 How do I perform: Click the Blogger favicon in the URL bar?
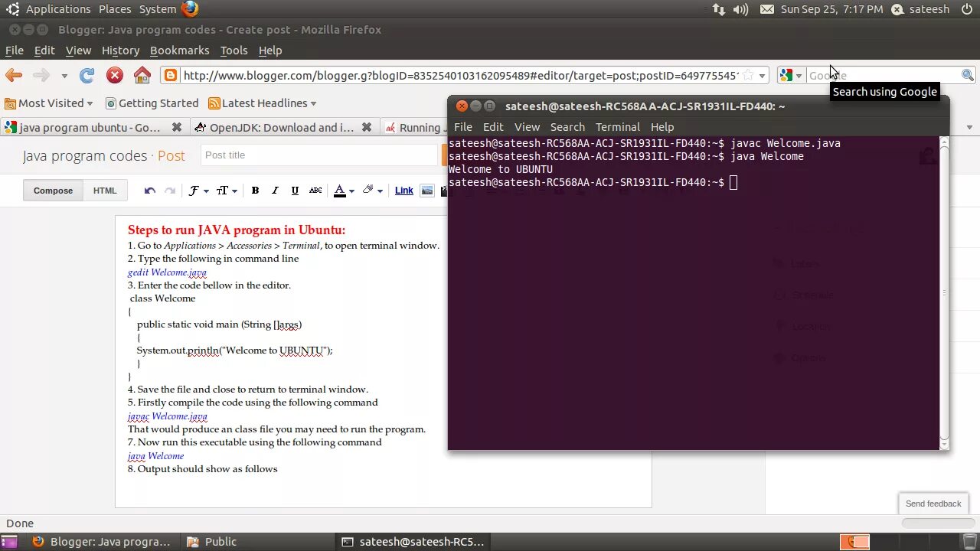coord(171,75)
